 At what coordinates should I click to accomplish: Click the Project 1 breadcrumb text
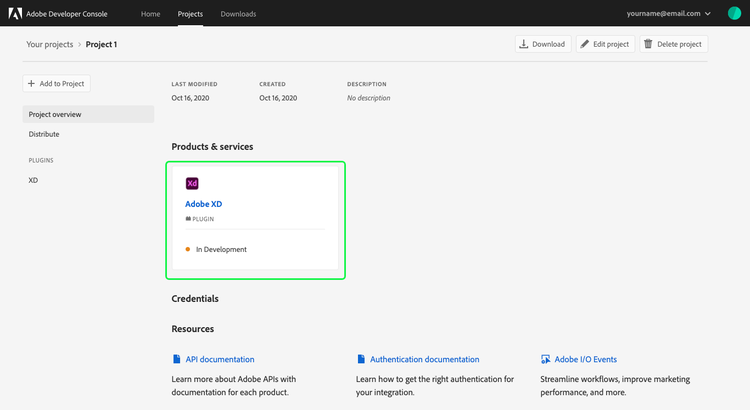click(101, 44)
